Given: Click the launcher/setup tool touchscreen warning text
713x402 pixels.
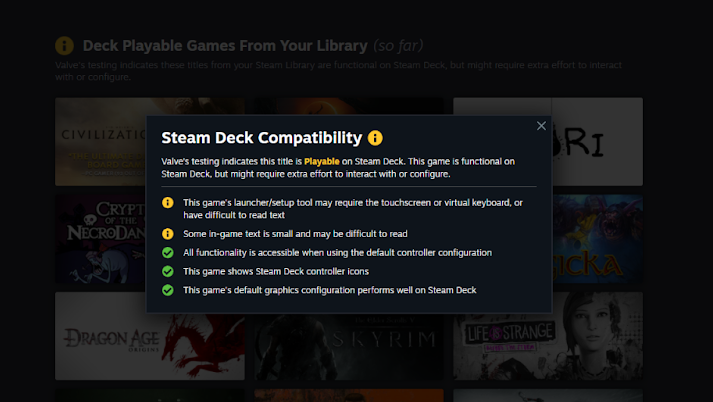Looking at the screenshot, I should (353, 209).
